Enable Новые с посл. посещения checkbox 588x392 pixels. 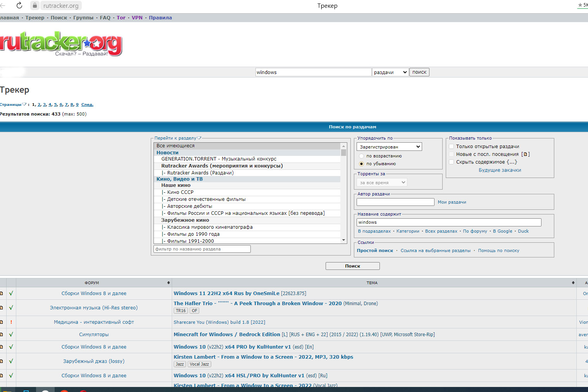coord(452,154)
